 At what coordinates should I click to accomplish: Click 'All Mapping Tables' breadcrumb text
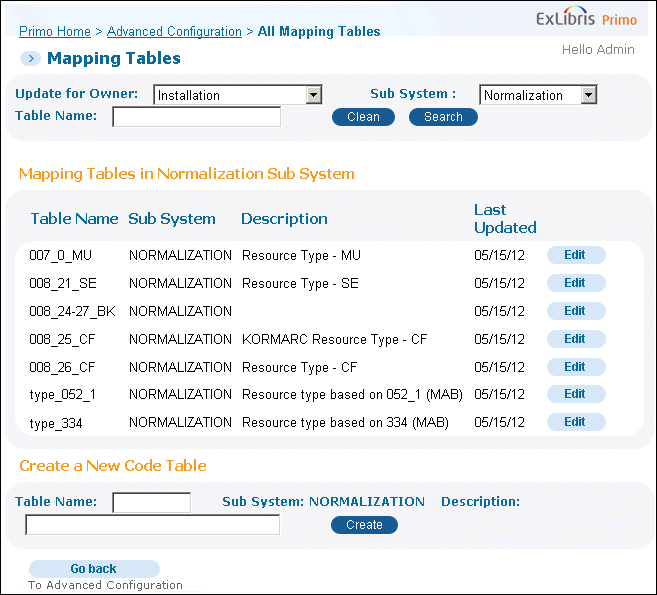319,31
